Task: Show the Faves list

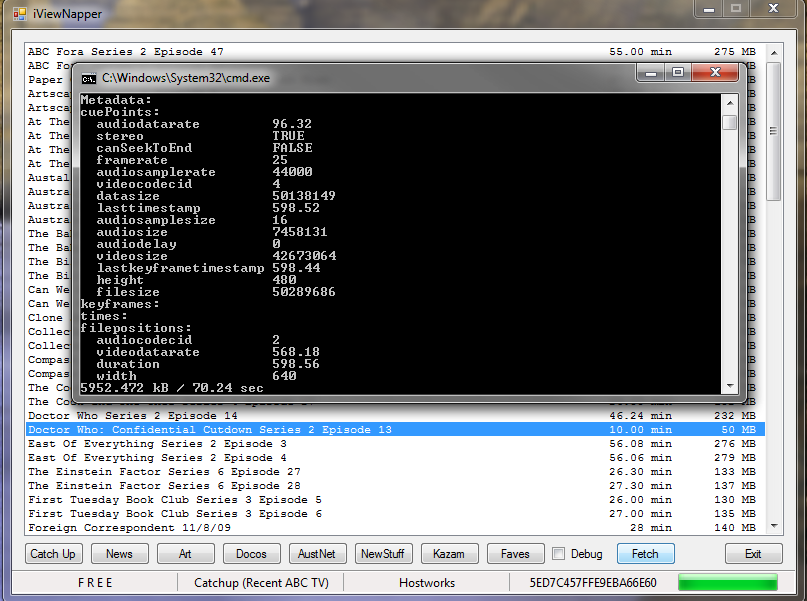Action: tap(515, 554)
